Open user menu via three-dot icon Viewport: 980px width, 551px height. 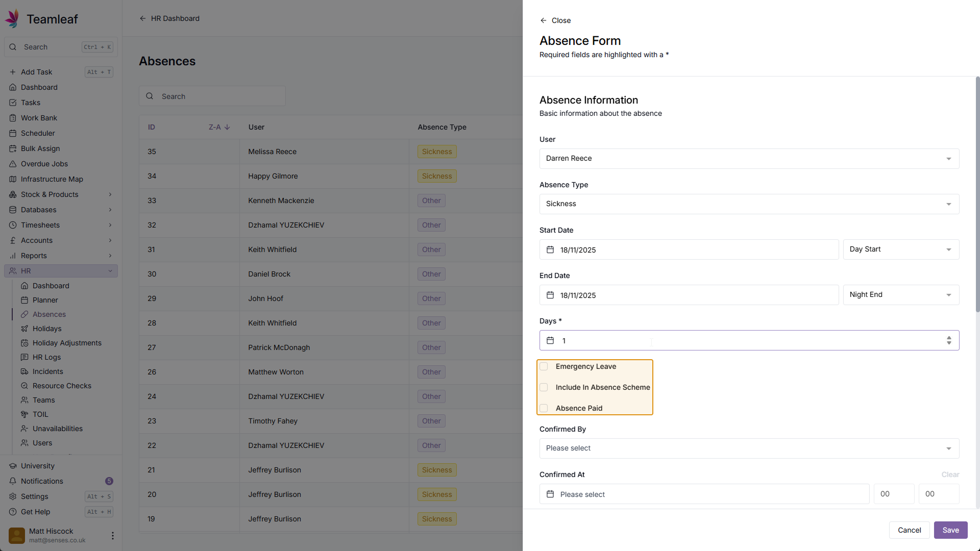click(112, 535)
